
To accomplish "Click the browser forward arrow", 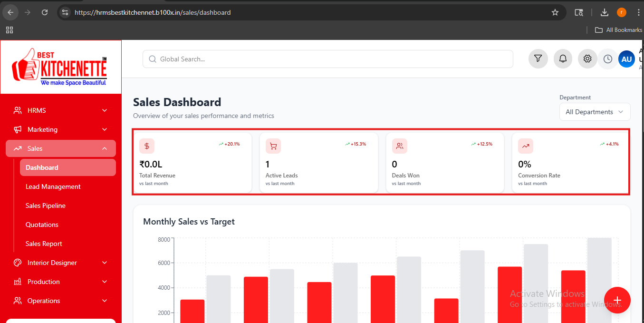I will coord(28,12).
